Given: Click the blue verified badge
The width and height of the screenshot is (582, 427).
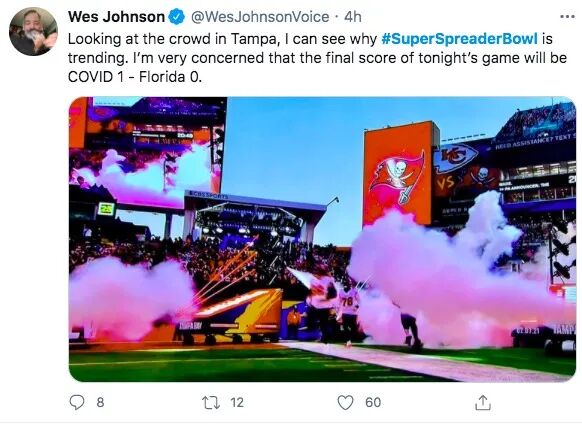Looking at the screenshot, I should [177, 17].
